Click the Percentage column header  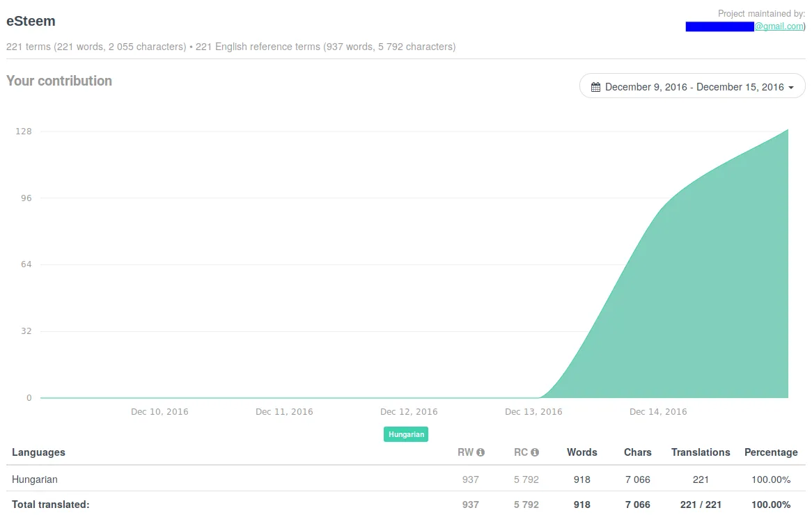(x=771, y=452)
